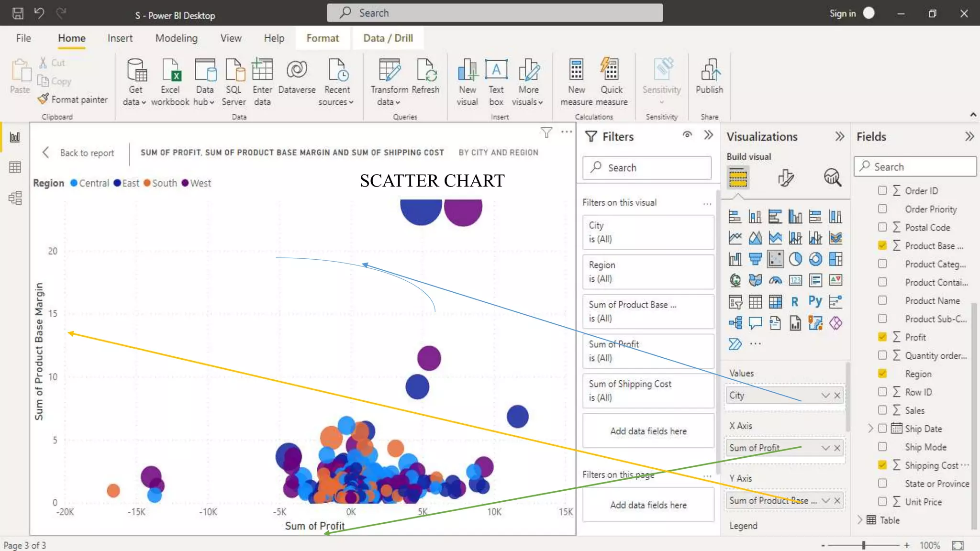The width and height of the screenshot is (980, 551).
Task: Click Refresh icon in Queries group
Action: click(425, 70)
